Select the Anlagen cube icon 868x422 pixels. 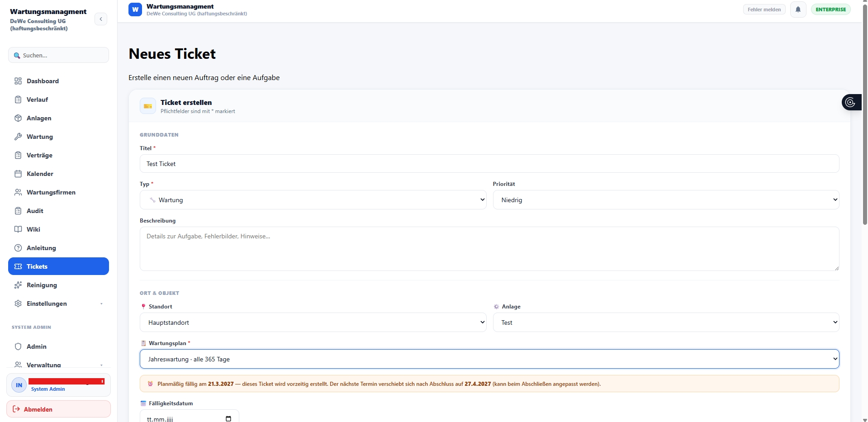pyautogui.click(x=18, y=118)
